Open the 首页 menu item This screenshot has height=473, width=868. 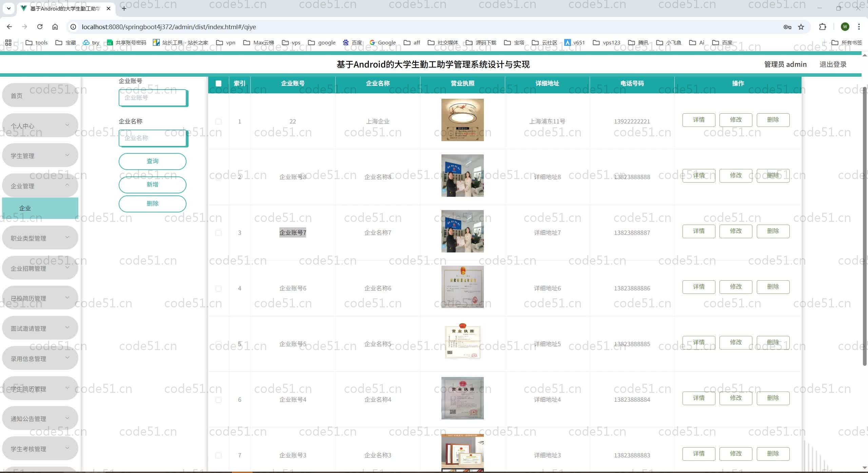[40, 96]
